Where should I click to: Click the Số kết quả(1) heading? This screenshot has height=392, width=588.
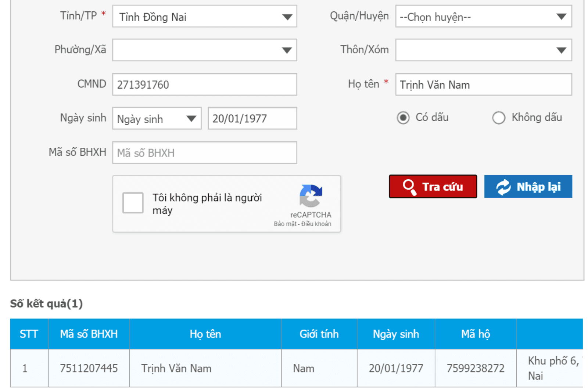click(x=46, y=303)
